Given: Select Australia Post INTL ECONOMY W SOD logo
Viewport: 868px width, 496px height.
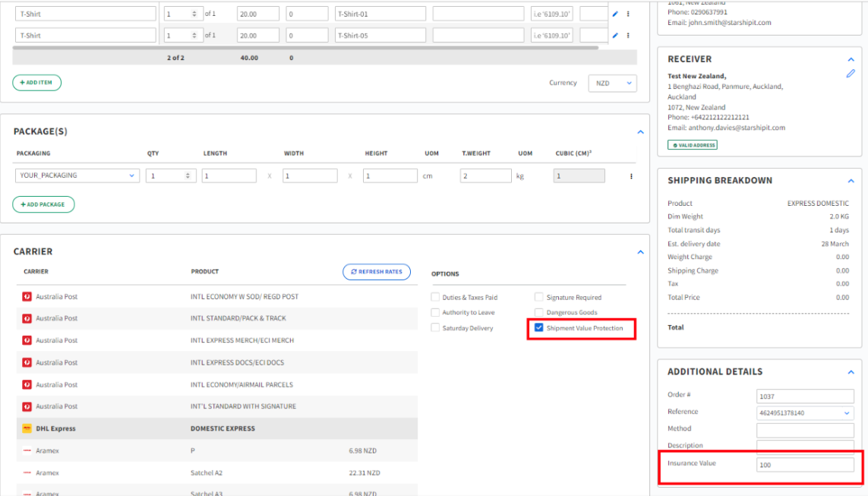Looking at the screenshot, I should coord(27,297).
